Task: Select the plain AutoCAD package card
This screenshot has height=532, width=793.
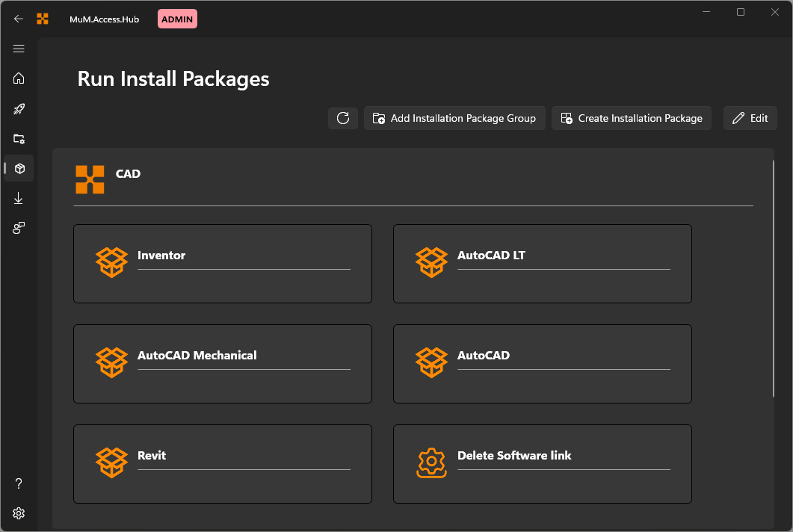Action: coord(542,364)
